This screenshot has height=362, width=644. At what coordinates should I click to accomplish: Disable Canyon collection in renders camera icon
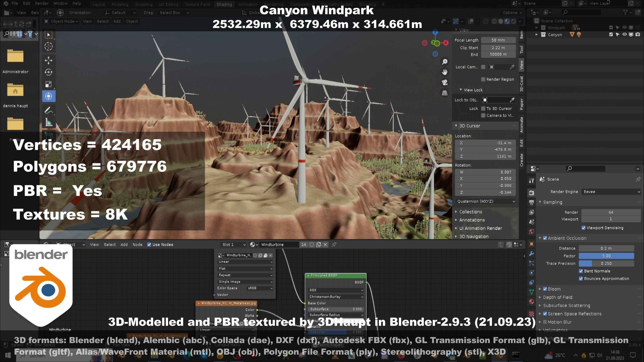click(x=638, y=35)
